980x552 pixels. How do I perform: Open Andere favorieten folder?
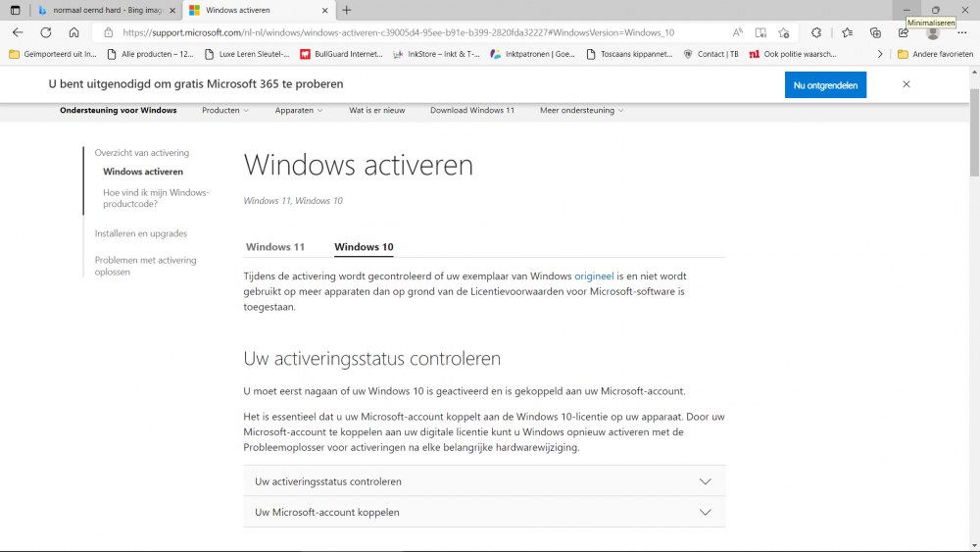[x=936, y=54]
